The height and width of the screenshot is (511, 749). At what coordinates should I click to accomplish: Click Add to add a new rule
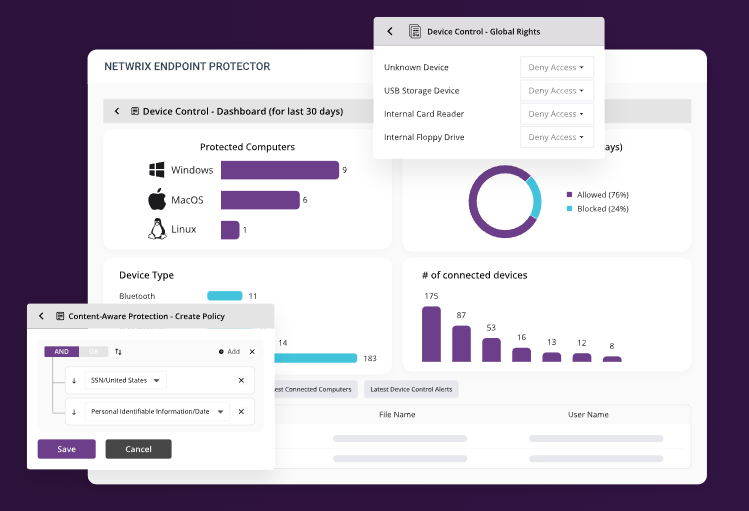(x=229, y=352)
